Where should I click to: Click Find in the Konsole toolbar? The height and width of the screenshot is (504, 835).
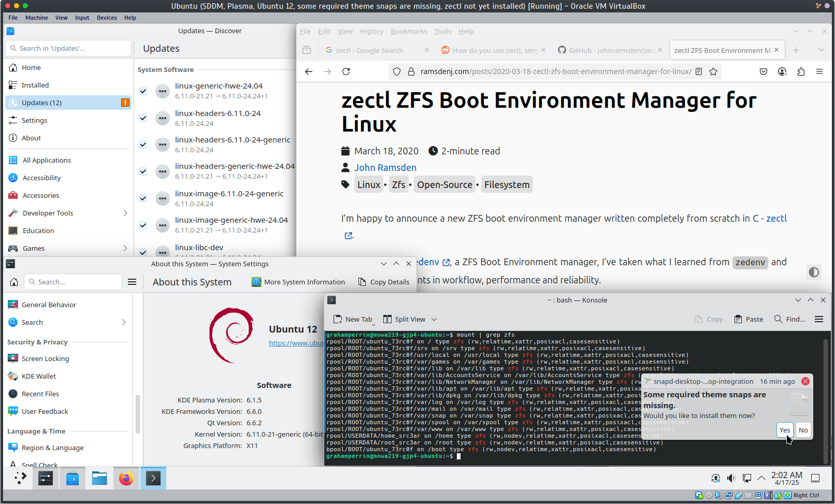click(789, 319)
